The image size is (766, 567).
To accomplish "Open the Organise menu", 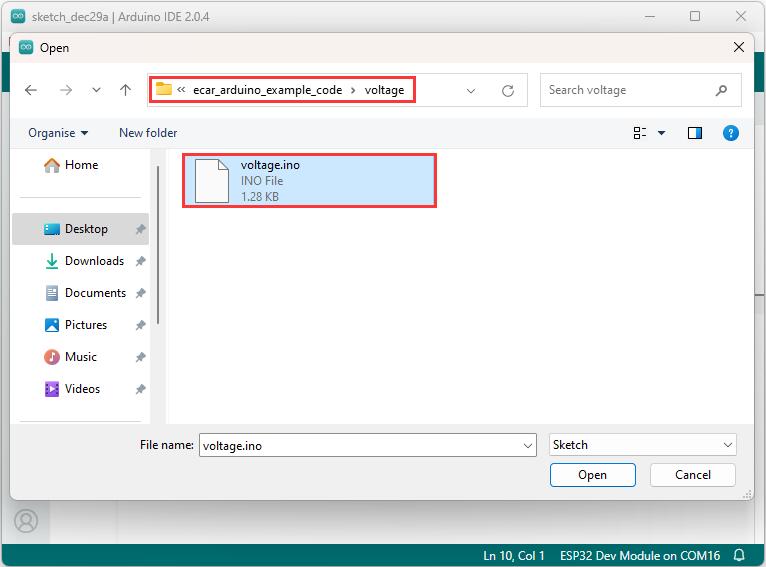I will click(58, 133).
